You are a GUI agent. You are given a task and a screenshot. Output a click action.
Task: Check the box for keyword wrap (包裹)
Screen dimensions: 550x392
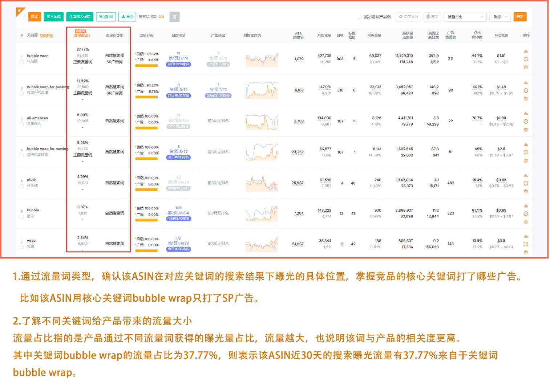coord(22,247)
